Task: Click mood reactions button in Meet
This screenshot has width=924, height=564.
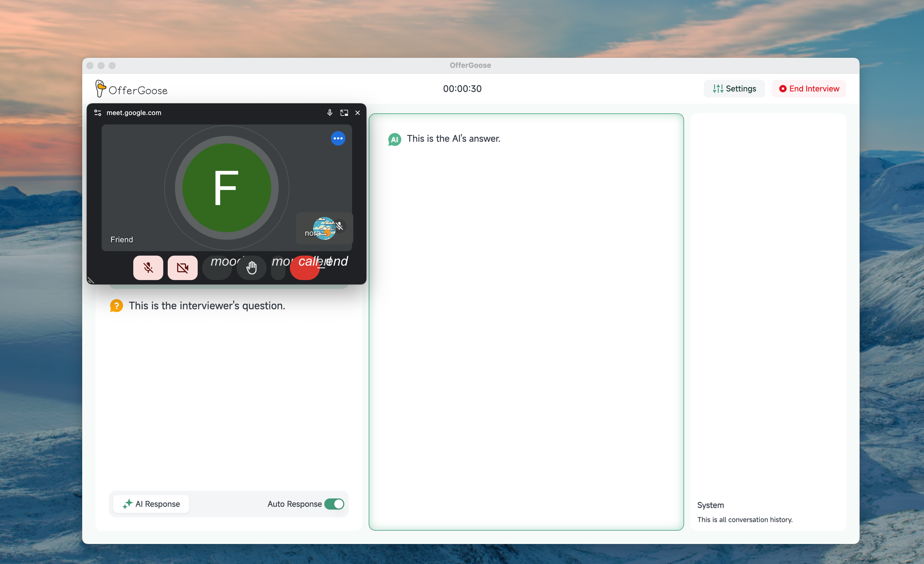Action: click(217, 268)
